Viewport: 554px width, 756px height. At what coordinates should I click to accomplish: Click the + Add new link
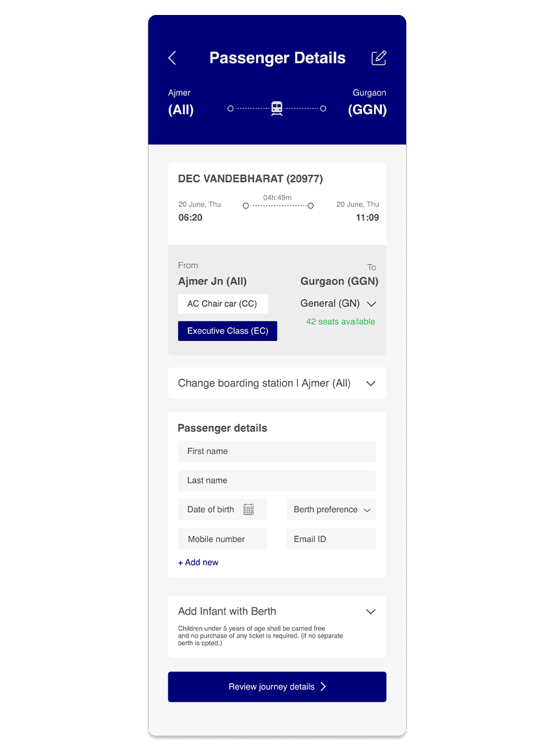pos(198,562)
